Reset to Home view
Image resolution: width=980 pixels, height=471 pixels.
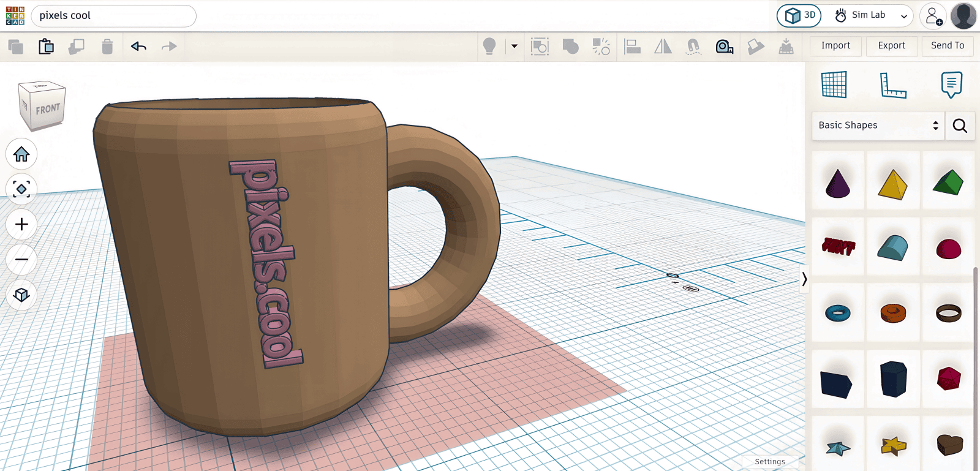(x=21, y=154)
